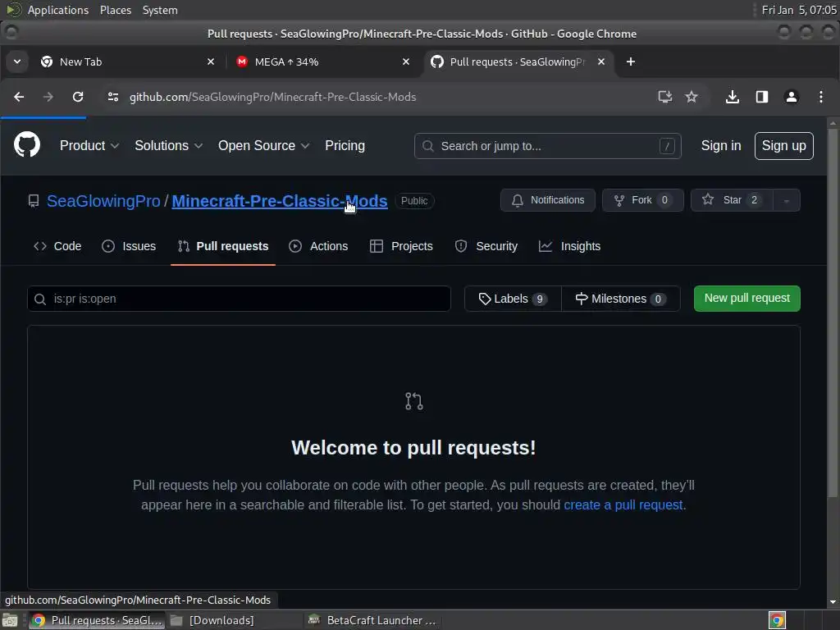Open Labels list

point(513,299)
